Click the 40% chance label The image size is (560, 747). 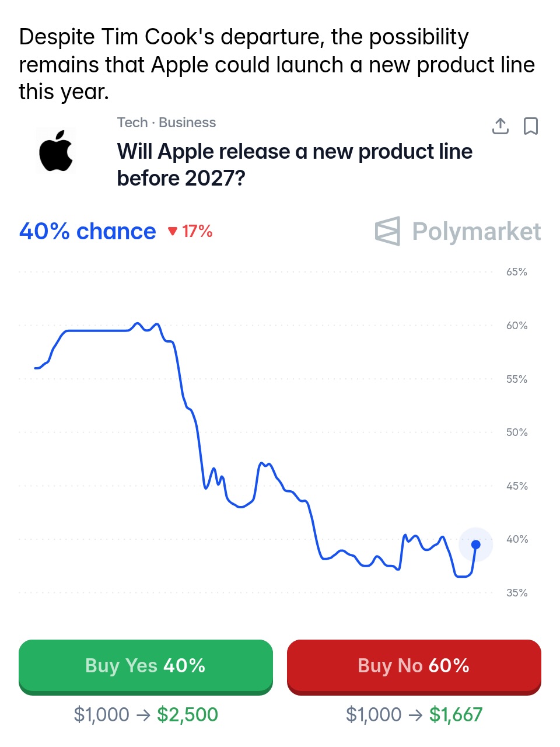coord(87,231)
